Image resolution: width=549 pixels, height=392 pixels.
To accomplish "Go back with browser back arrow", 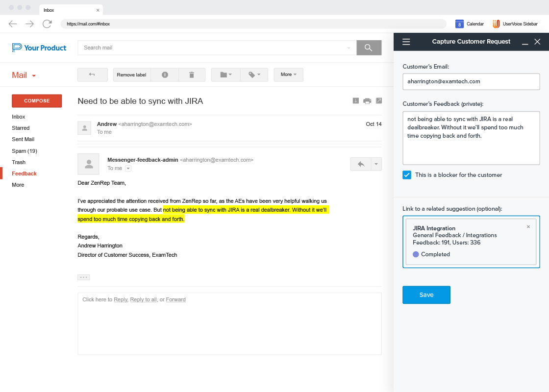I will click(x=13, y=24).
